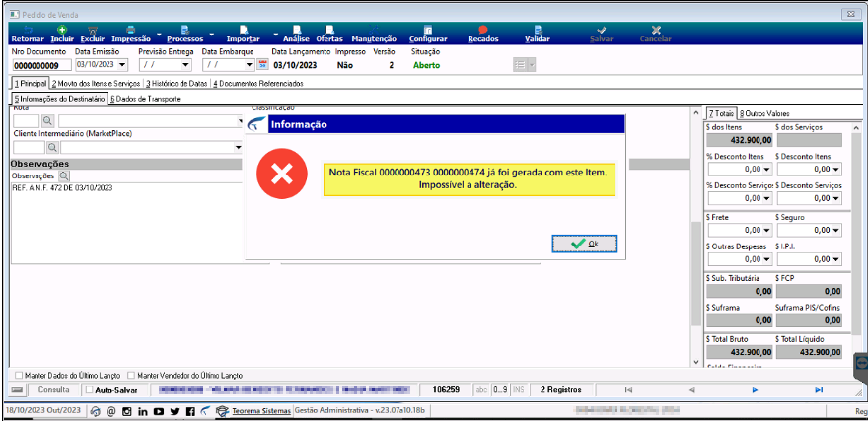Click the magnifier for Cliente Intermediário field
Screen dimensions: 868x421
point(52,147)
